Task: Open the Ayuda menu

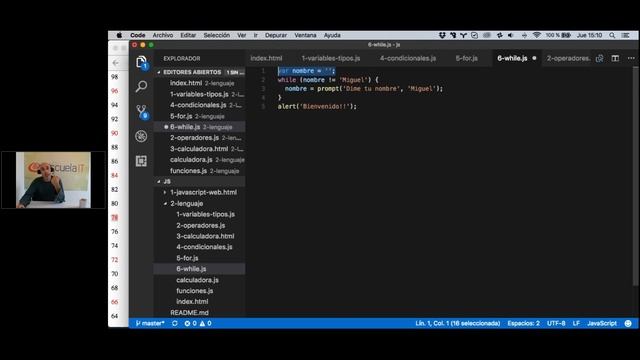Action: pyautogui.click(x=332, y=36)
